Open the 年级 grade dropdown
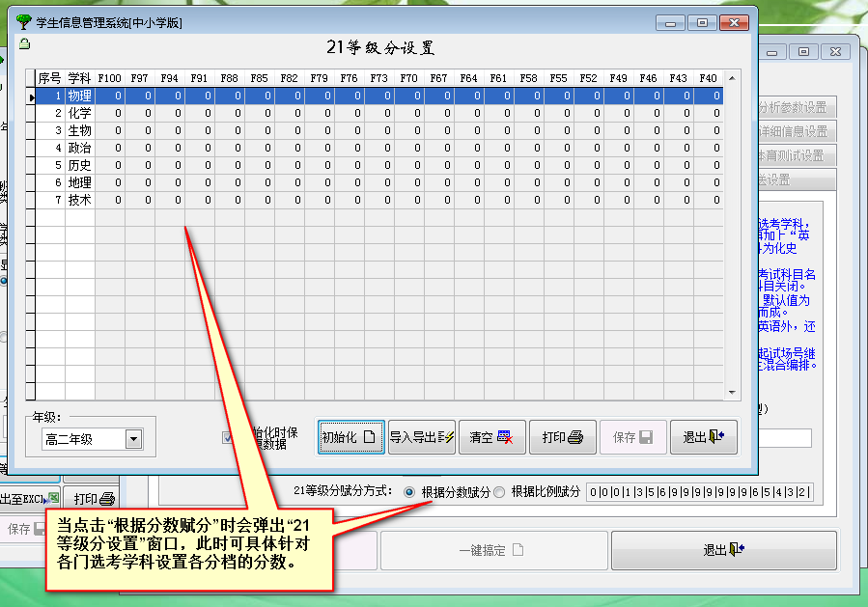The image size is (868, 607). [133, 439]
